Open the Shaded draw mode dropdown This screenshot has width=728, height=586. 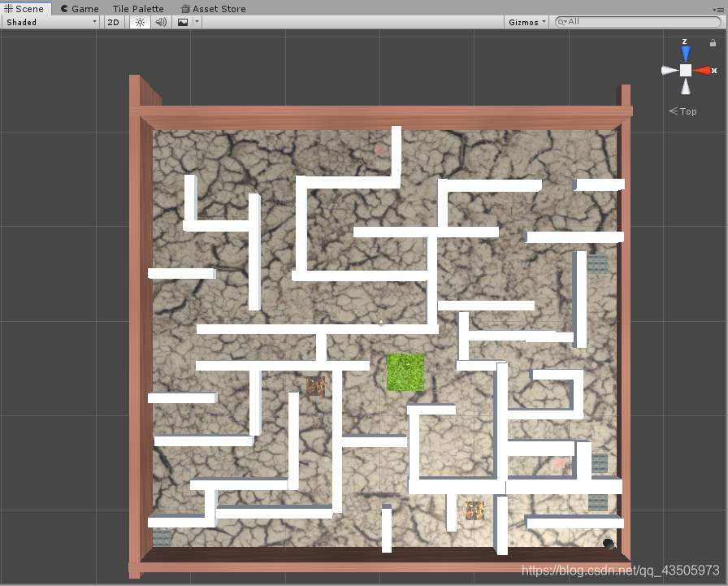coord(50,22)
